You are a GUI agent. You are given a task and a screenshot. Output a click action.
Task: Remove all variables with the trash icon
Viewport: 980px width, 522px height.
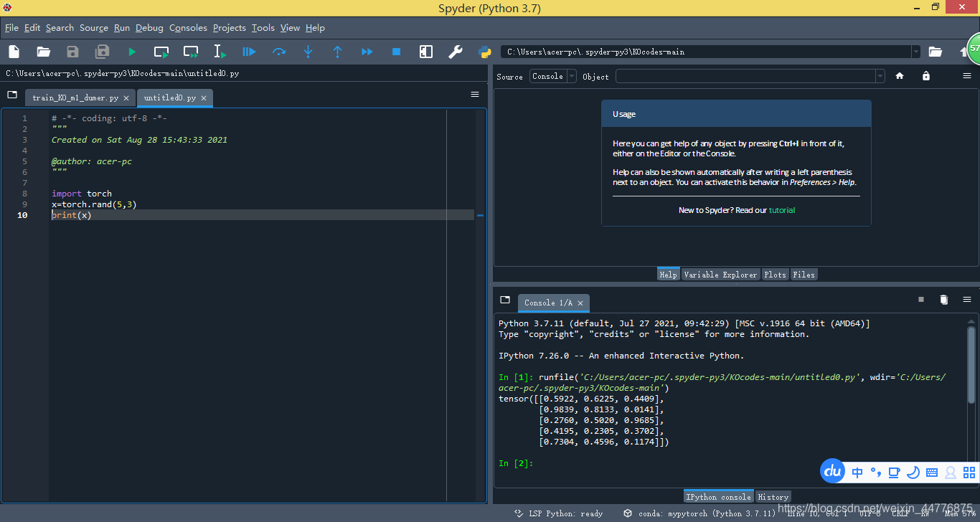click(944, 300)
